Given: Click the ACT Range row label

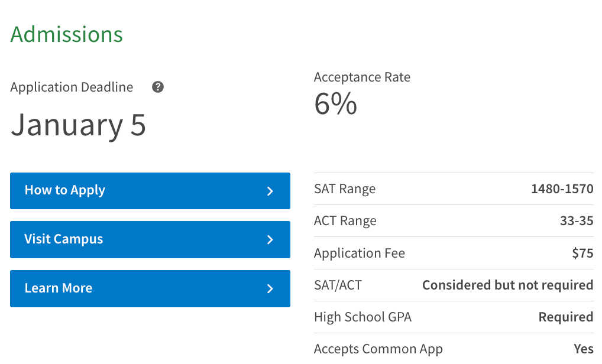Looking at the screenshot, I should (345, 221).
